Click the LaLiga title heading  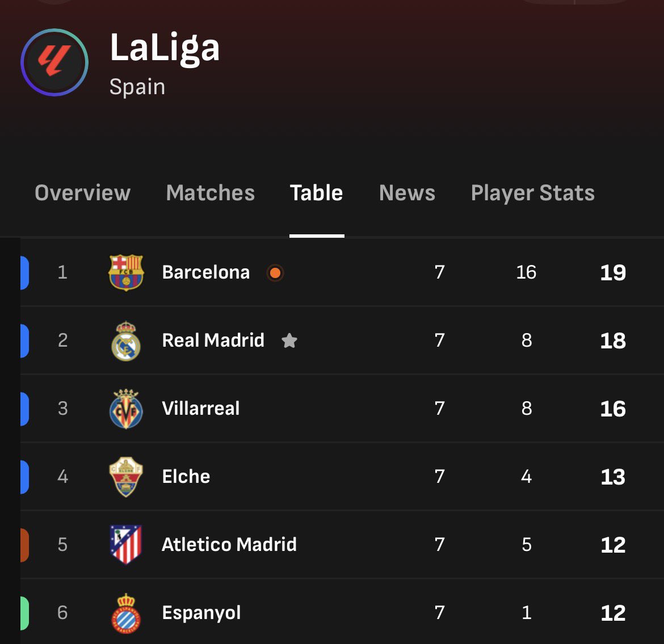pyautogui.click(x=165, y=48)
